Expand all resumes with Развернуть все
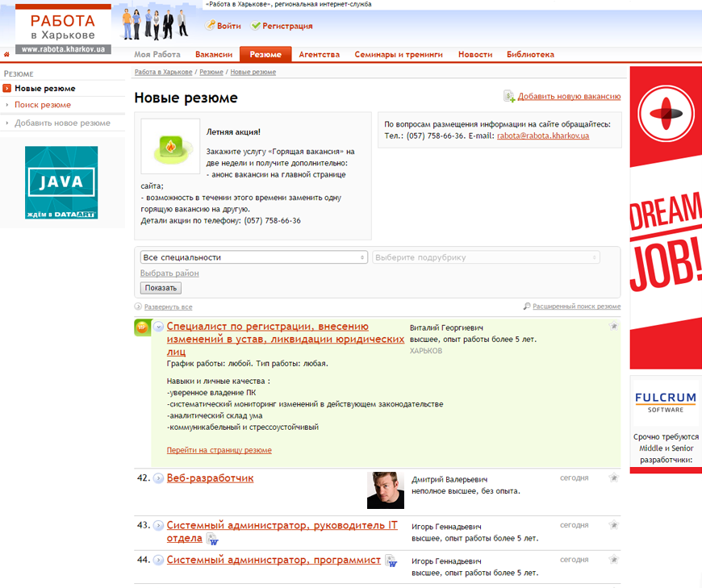702x588 pixels. click(168, 307)
